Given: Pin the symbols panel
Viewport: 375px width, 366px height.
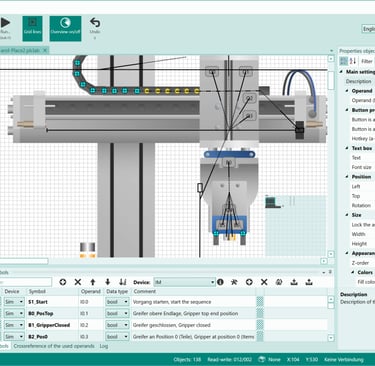Looking at the screenshot, I should point(330,272).
